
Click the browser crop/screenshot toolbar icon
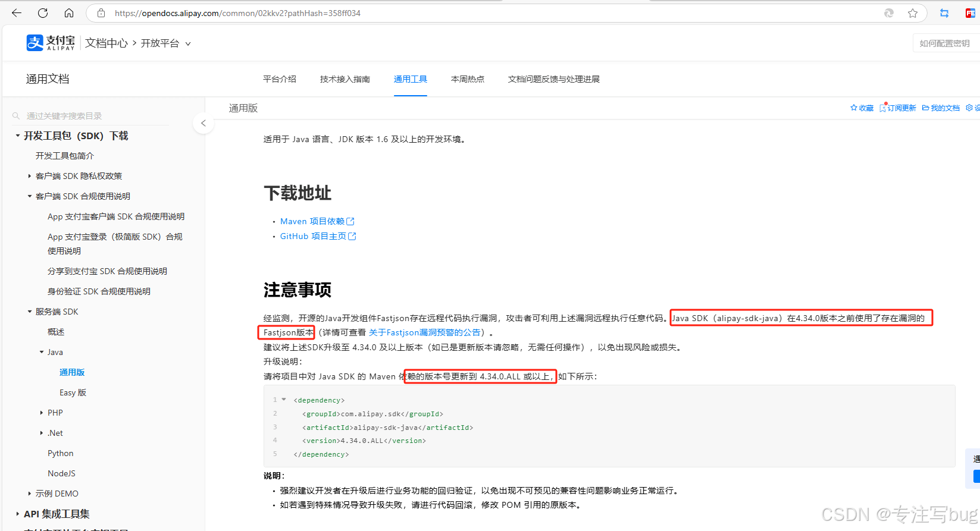(x=944, y=13)
